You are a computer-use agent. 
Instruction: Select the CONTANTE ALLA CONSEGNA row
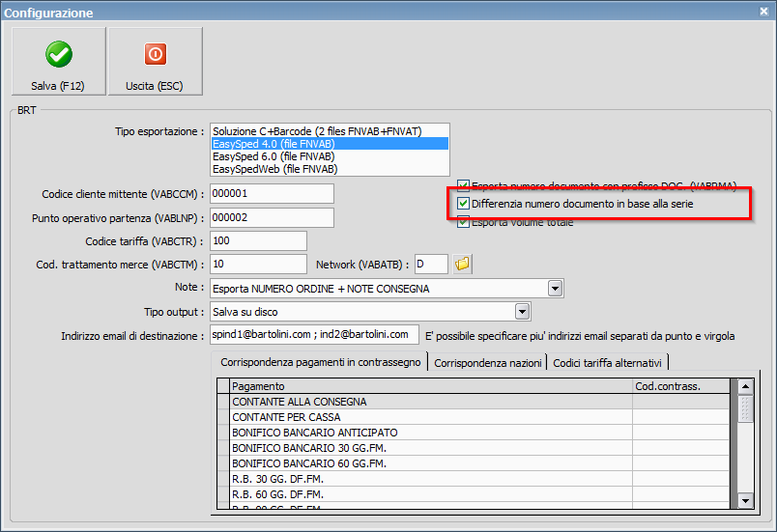pyautogui.click(x=474, y=402)
